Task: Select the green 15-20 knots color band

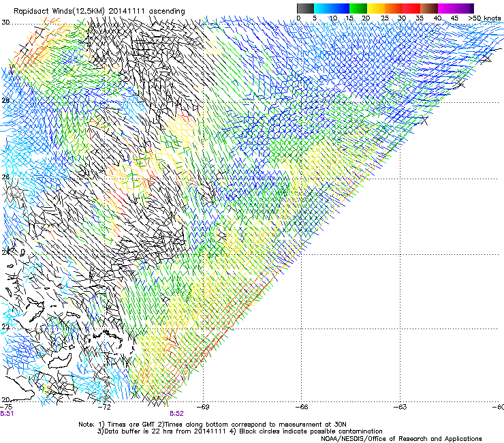Action: coord(358,8)
